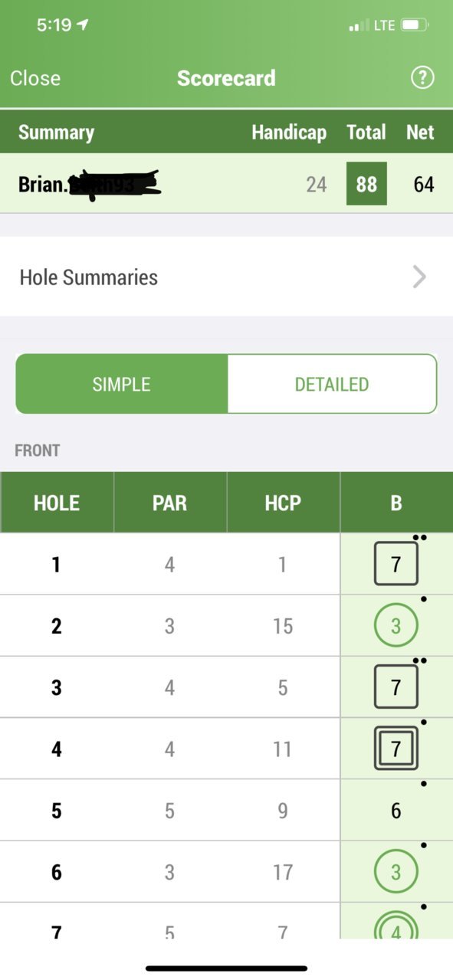Open the help question mark icon

coord(422,78)
